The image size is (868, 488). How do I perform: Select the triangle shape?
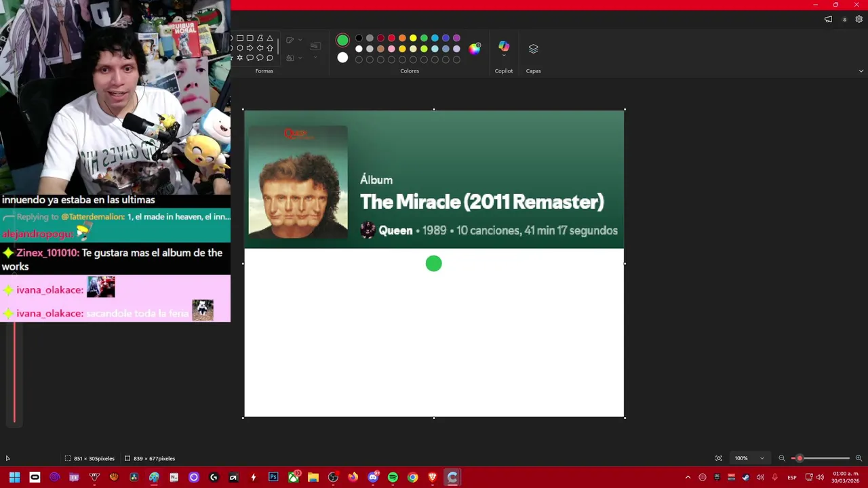coord(270,38)
